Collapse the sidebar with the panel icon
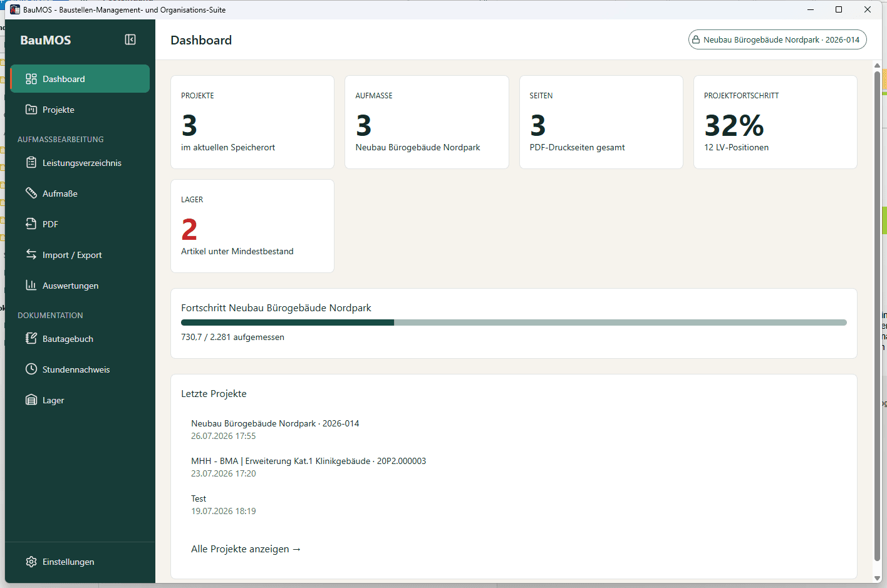887x588 pixels. [x=130, y=39]
